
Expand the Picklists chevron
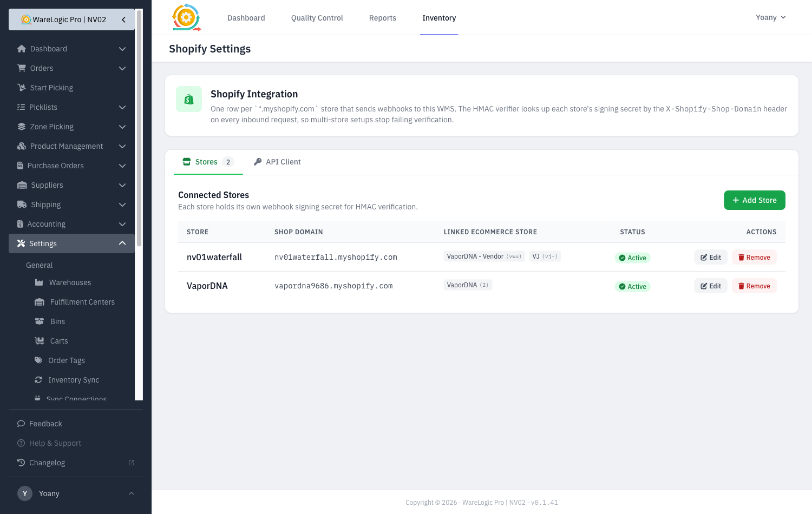pyautogui.click(x=122, y=107)
